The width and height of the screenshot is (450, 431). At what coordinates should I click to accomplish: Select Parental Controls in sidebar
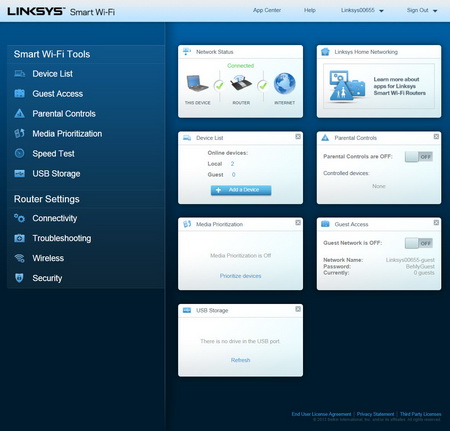[64, 114]
